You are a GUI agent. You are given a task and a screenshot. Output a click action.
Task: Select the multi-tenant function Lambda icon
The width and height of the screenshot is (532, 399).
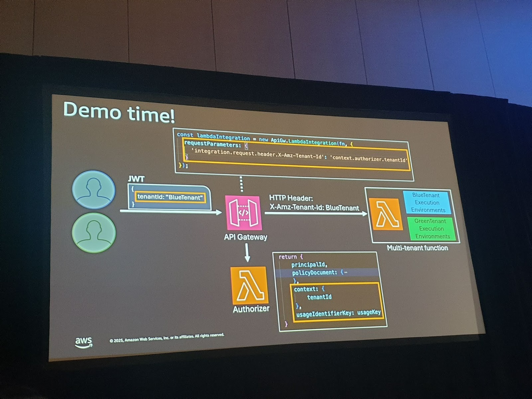pyautogui.click(x=385, y=214)
